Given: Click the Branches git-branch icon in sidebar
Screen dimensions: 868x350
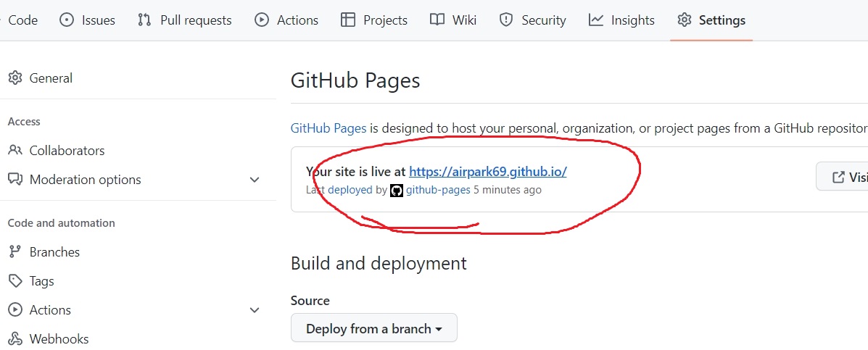Looking at the screenshot, I should pos(15,251).
